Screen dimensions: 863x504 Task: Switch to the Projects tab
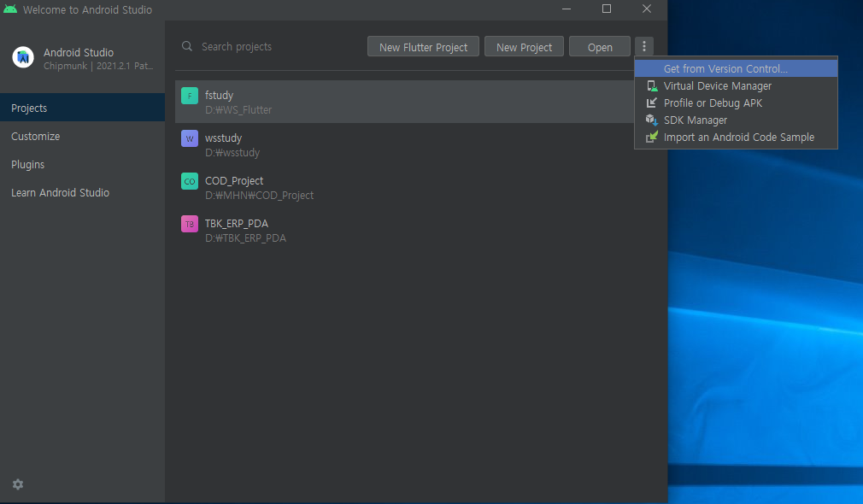point(83,108)
